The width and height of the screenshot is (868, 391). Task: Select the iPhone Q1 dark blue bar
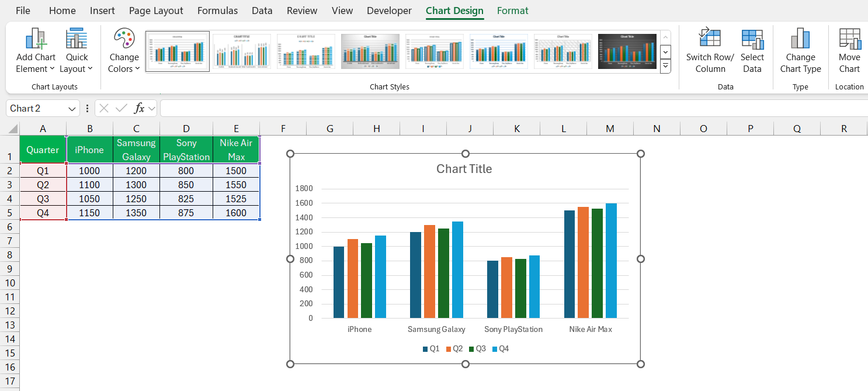(339, 282)
